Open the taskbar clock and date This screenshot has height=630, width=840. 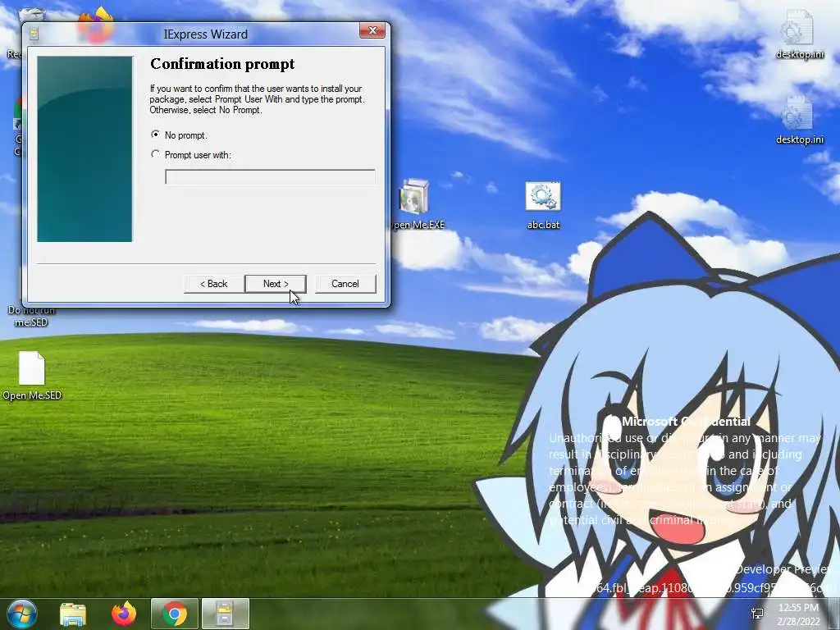click(x=798, y=614)
